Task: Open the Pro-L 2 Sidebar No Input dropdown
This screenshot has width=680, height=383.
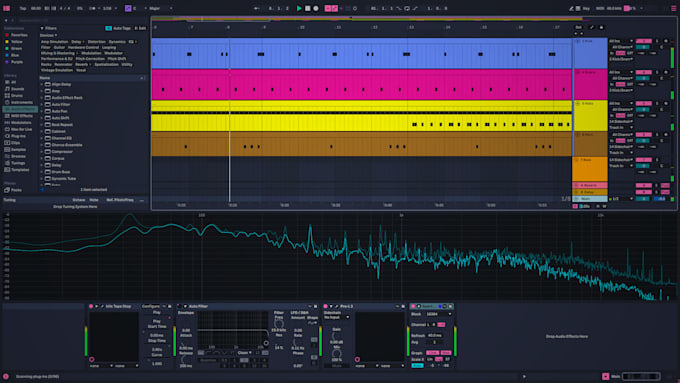Action: point(337,318)
